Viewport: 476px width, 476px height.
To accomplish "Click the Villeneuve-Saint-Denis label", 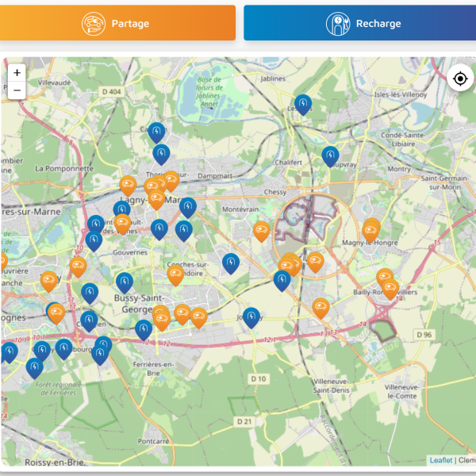I will coord(331,386).
